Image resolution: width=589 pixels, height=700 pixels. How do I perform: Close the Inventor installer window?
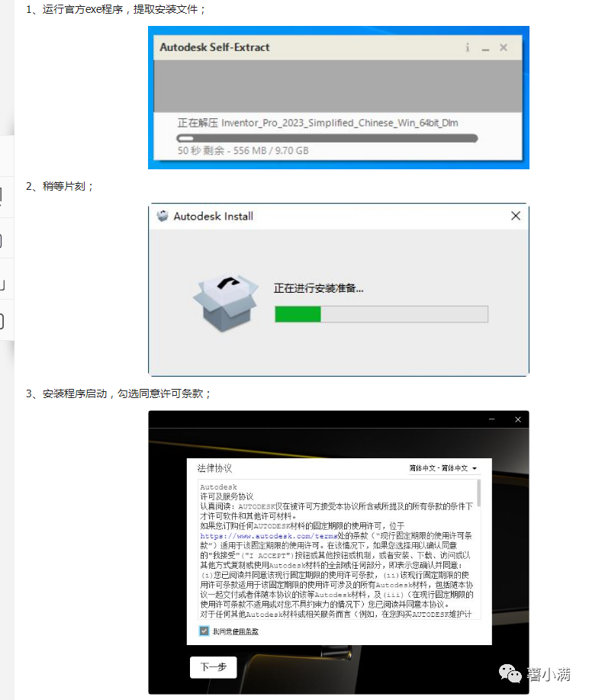pyautogui.click(x=517, y=419)
